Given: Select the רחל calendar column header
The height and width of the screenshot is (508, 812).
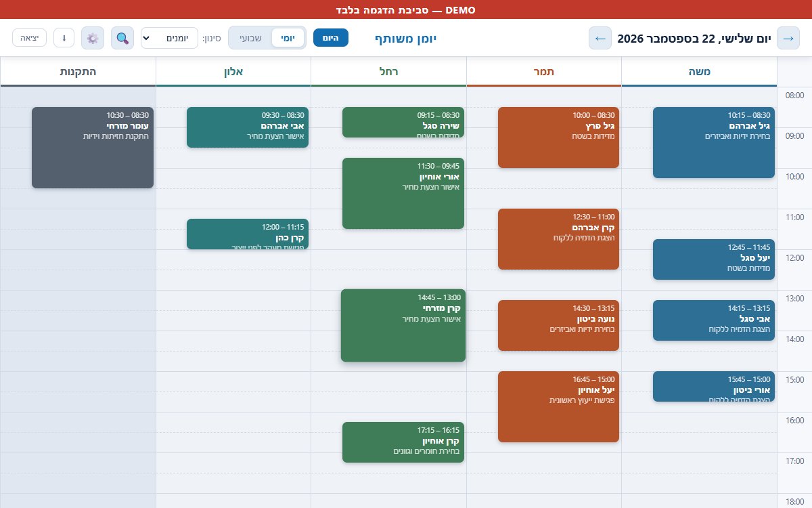Looking at the screenshot, I should click(x=388, y=72).
